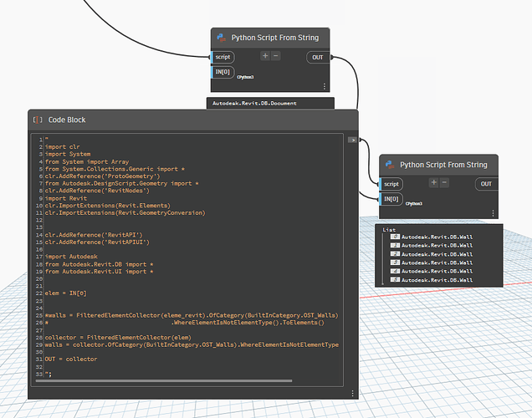Click the IN[0] port on the lower node
The image size is (532, 418).
click(x=391, y=199)
